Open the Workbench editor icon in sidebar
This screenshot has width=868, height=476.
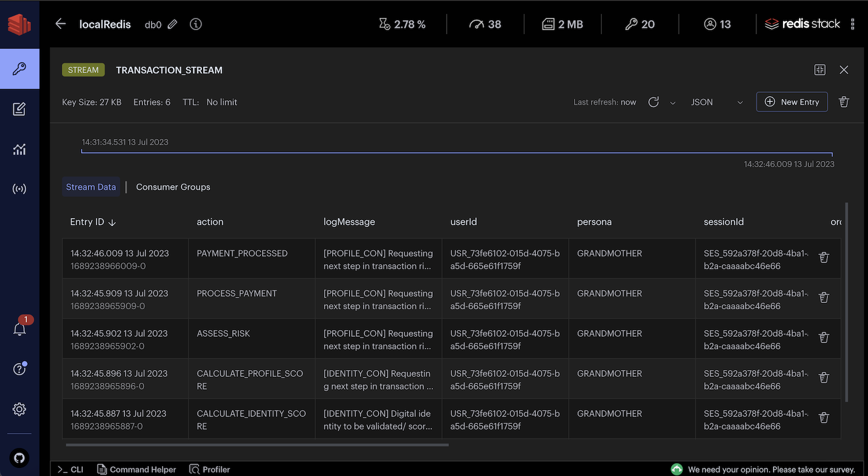click(19, 109)
